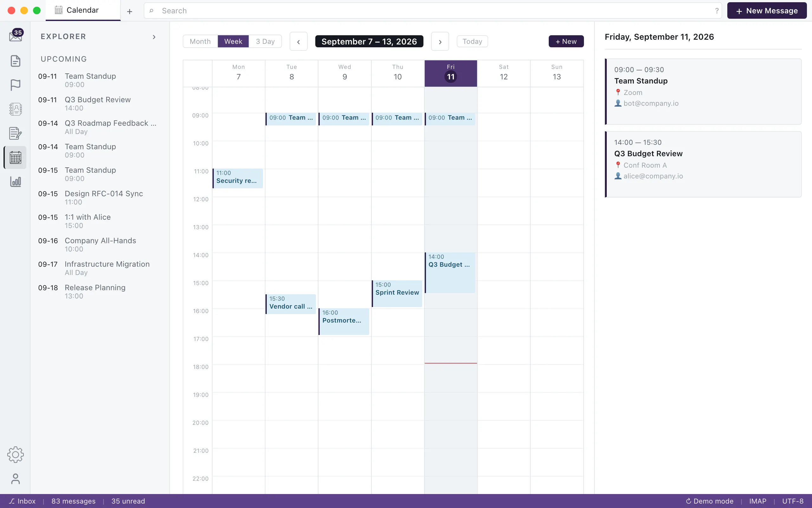The height and width of the screenshot is (508, 812).
Task: Switch to 3 Day view
Action: [265, 41]
